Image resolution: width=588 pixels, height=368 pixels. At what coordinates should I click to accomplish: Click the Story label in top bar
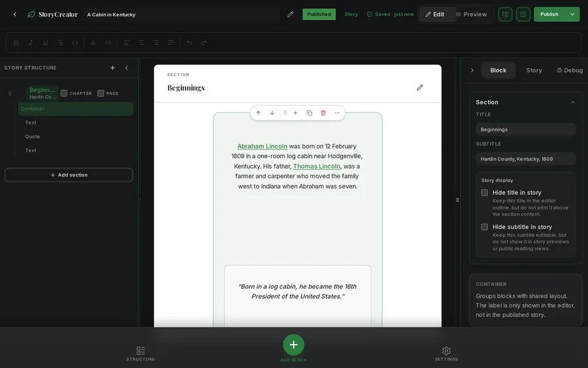(x=351, y=14)
